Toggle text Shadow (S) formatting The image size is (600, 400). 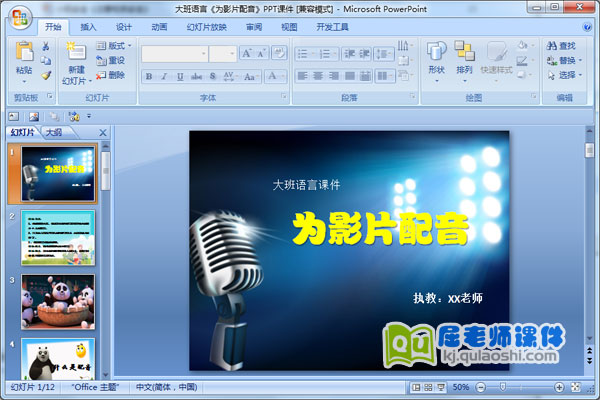point(213,76)
